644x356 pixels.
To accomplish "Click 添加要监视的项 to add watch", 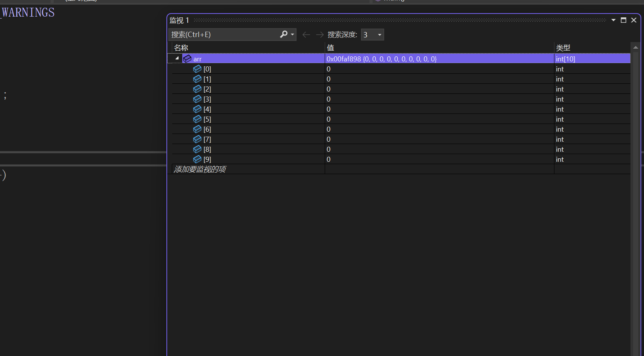I will tap(200, 169).
